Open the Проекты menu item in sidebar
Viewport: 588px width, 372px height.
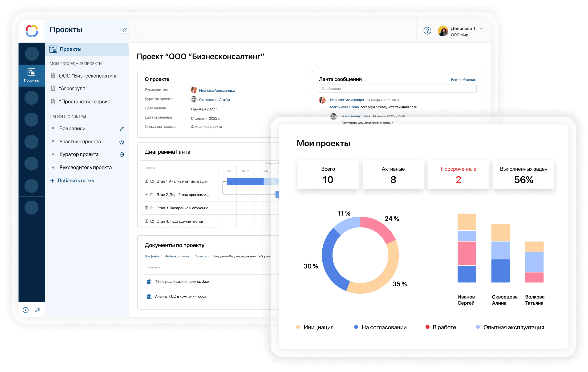[x=87, y=49]
